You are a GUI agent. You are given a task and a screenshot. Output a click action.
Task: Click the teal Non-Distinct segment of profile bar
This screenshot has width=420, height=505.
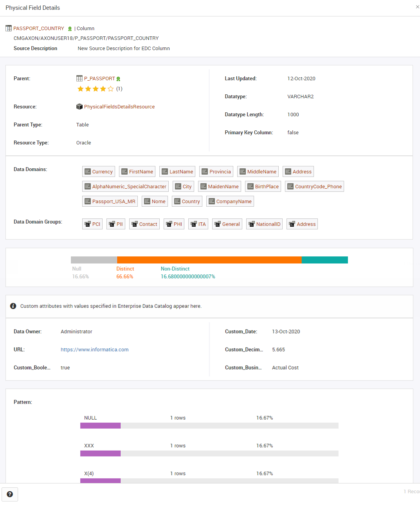click(x=325, y=260)
